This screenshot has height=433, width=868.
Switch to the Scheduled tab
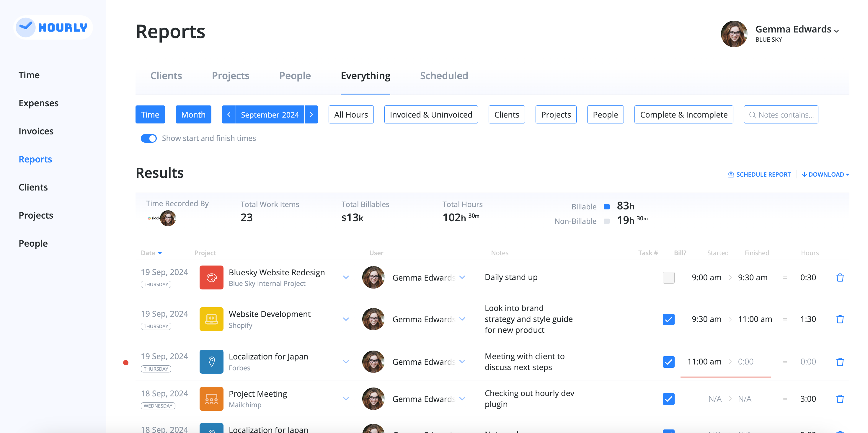pos(444,76)
